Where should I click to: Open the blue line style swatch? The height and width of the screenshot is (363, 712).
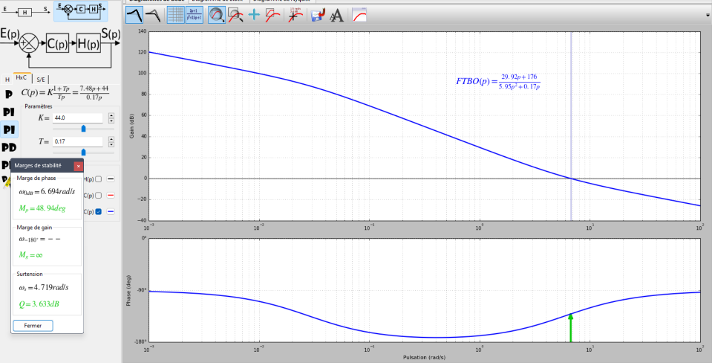(x=110, y=212)
